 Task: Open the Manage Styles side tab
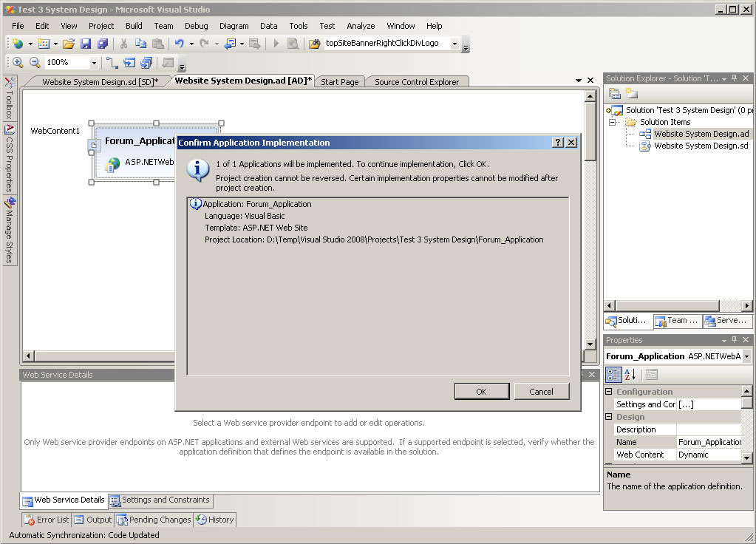[10, 231]
